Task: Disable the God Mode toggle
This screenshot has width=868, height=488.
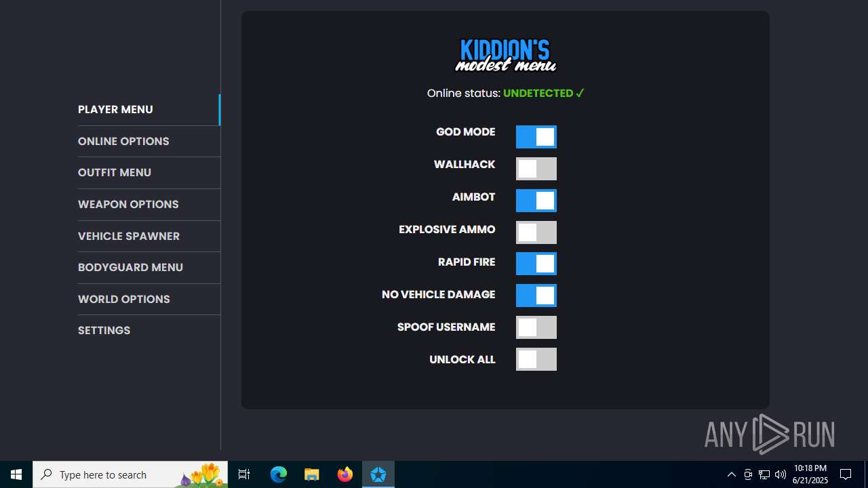Action: 536,137
